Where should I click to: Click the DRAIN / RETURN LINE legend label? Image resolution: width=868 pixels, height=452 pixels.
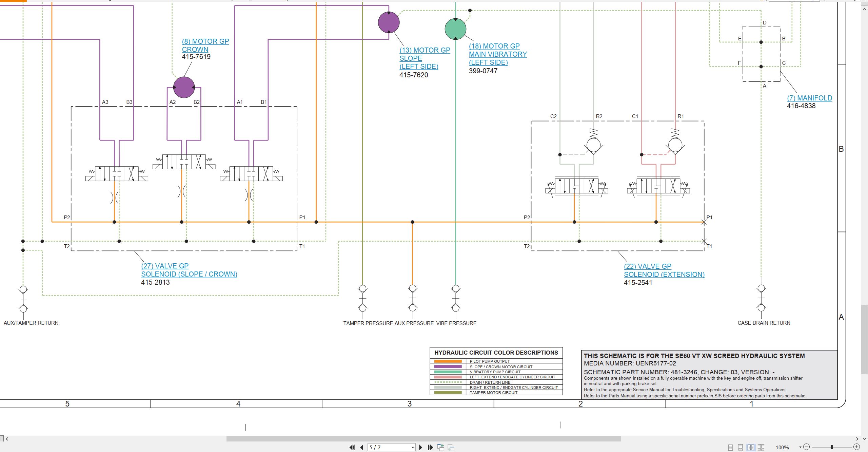(x=490, y=382)
